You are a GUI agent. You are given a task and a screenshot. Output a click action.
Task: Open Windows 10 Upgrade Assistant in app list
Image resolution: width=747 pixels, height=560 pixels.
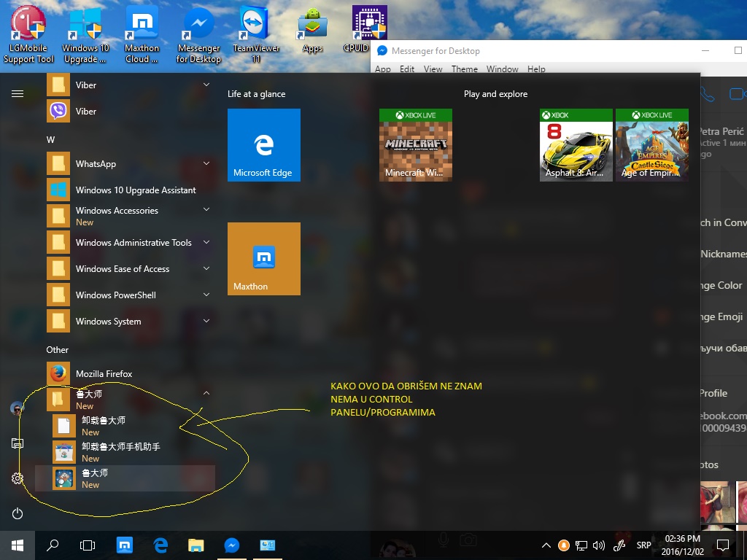tap(125, 190)
